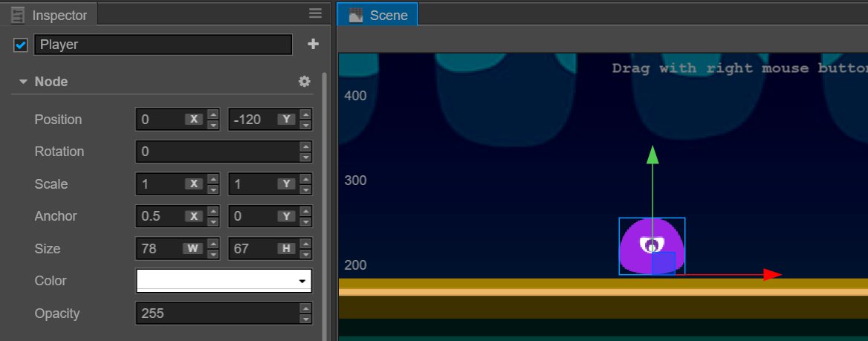Click the Opacity value field
Screen dimensions: 868x341
216,314
